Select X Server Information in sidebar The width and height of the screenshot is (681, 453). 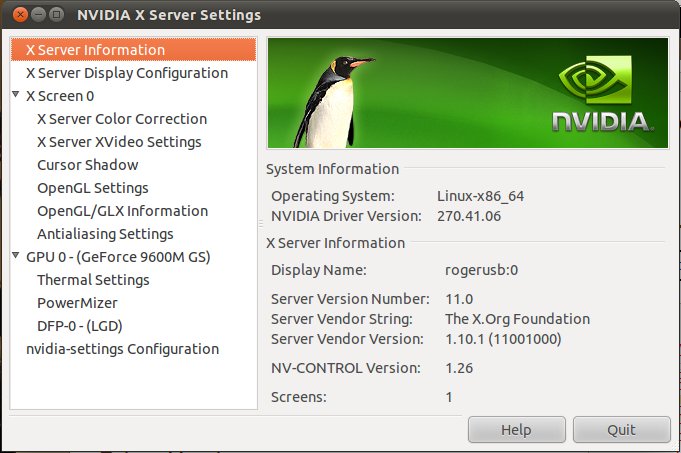click(95, 50)
